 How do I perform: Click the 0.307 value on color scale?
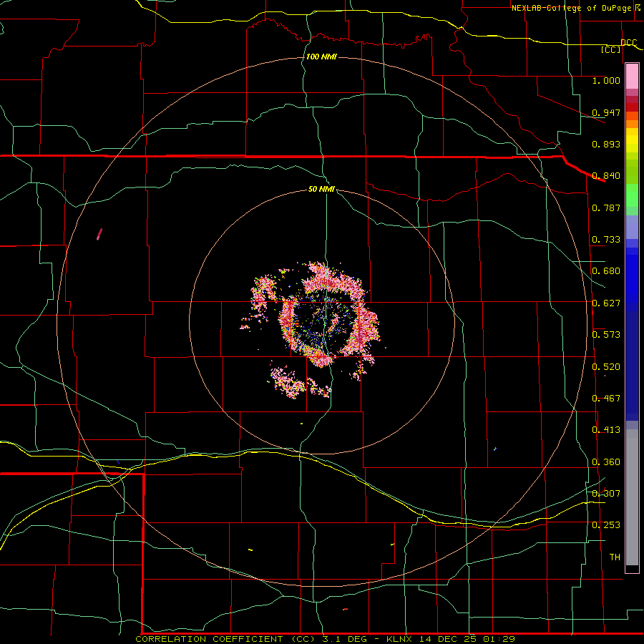click(x=606, y=494)
